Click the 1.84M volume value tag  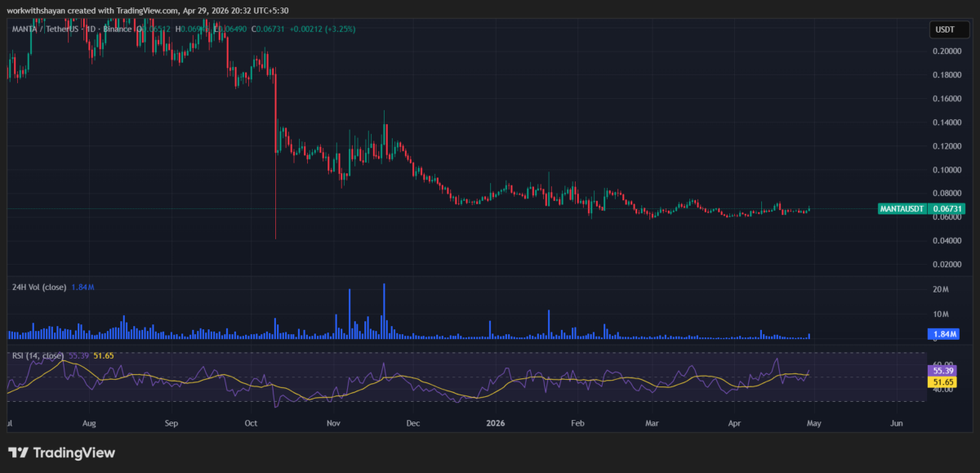pyautogui.click(x=943, y=334)
